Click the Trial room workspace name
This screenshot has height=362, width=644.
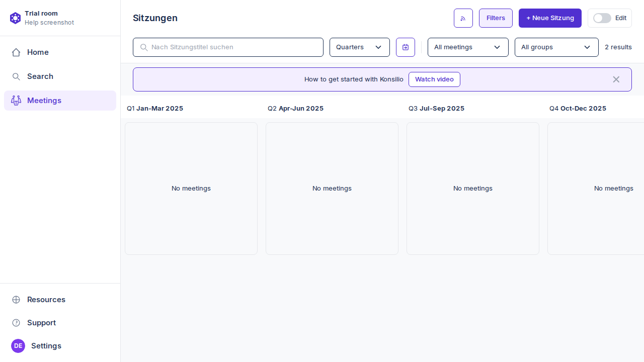tap(41, 14)
